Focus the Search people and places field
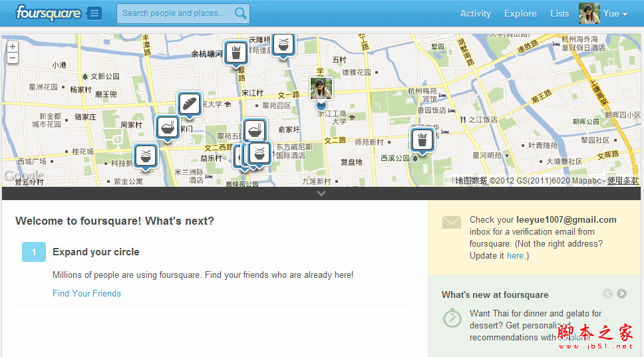644x357 pixels. click(x=174, y=13)
